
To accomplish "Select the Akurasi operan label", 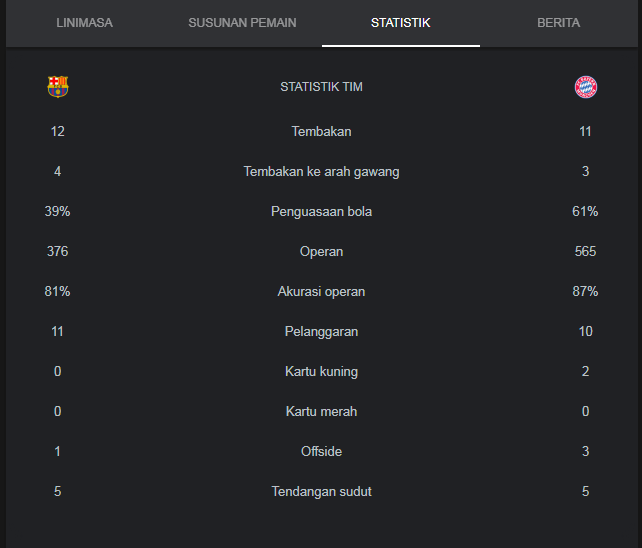I will [321, 292].
